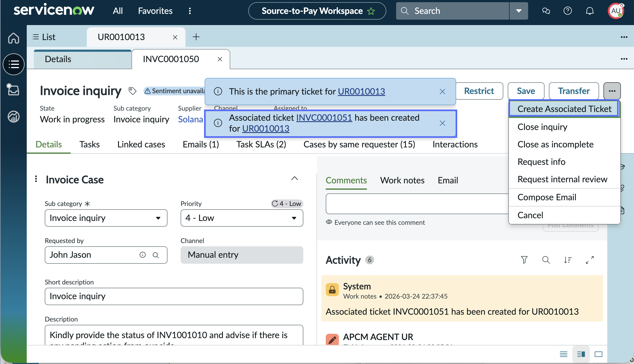This screenshot has width=634, height=364.
Task: Open the Home icon in sidebar
Action: pos(14,38)
